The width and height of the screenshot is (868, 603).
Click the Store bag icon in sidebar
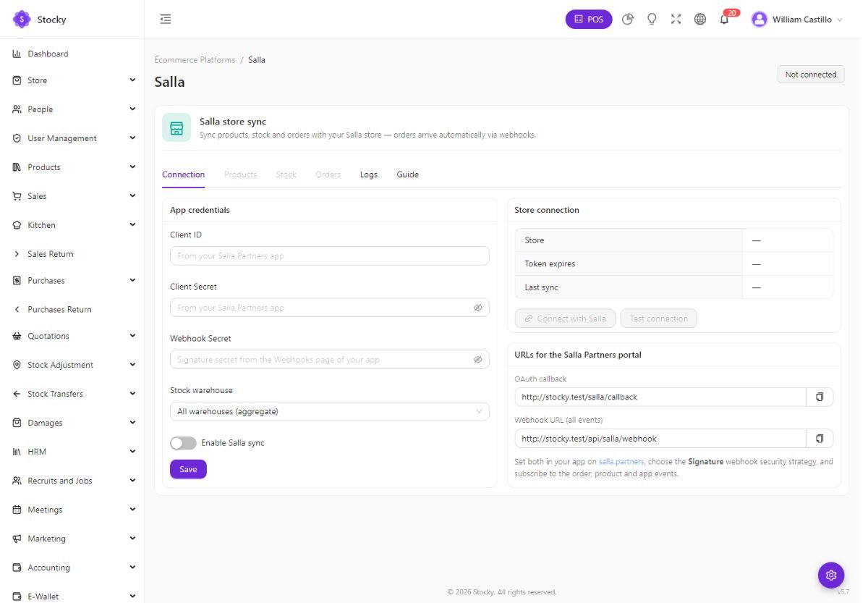tap(17, 80)
